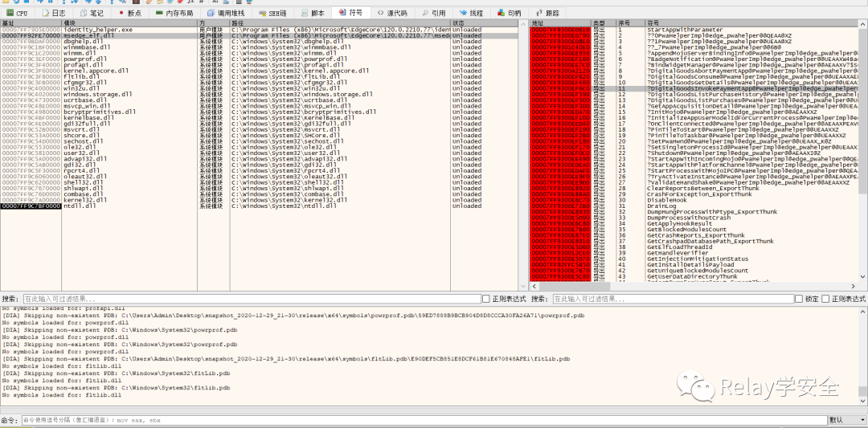Select symbol DrainLog
868x428 pixels.
[661, 206]
